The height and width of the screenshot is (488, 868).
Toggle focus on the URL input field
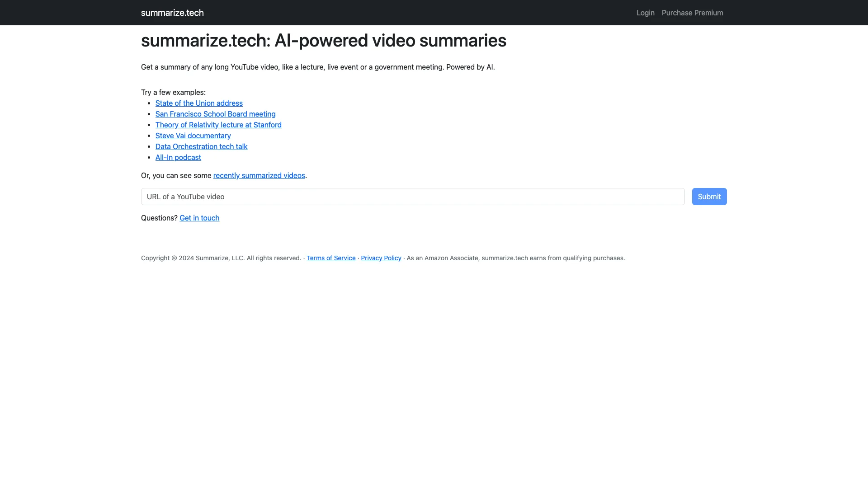[x=413, y=197]
